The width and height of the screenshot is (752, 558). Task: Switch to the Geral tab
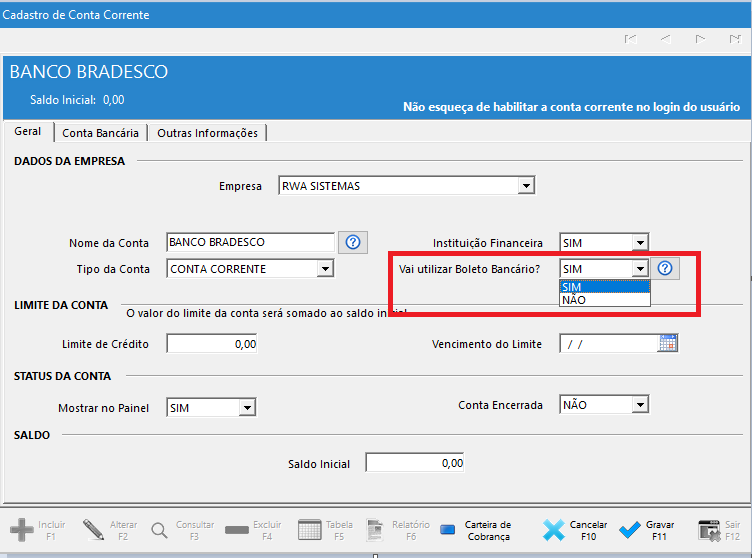tap(28, 131)
